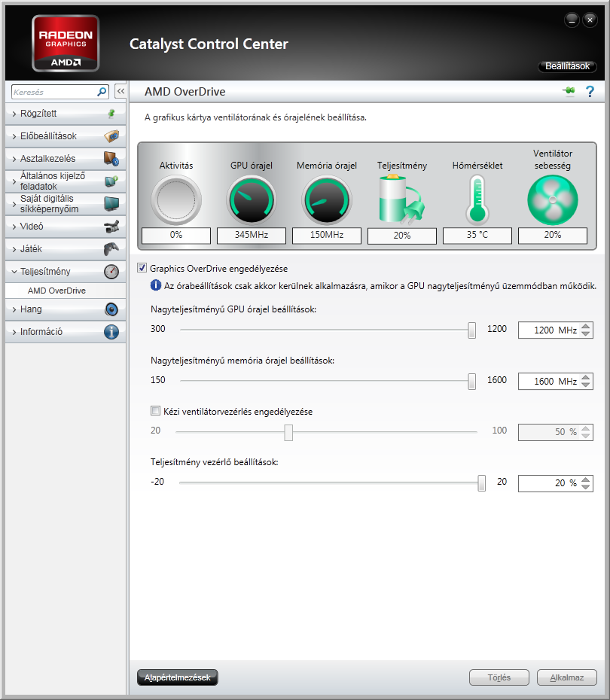Click the Hőmérséklet thermometer icon
Screen dimensions: 610x700
tap(477, 200)
